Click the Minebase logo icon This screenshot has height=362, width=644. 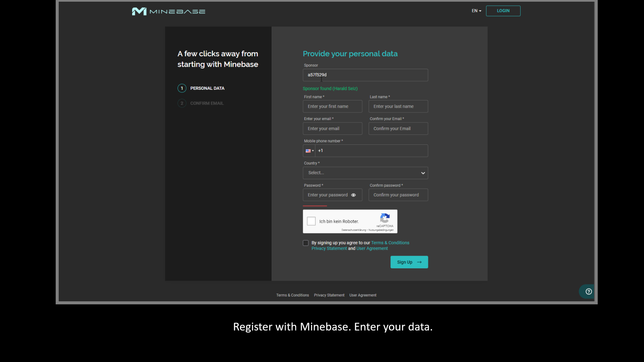tap(139, 11)
